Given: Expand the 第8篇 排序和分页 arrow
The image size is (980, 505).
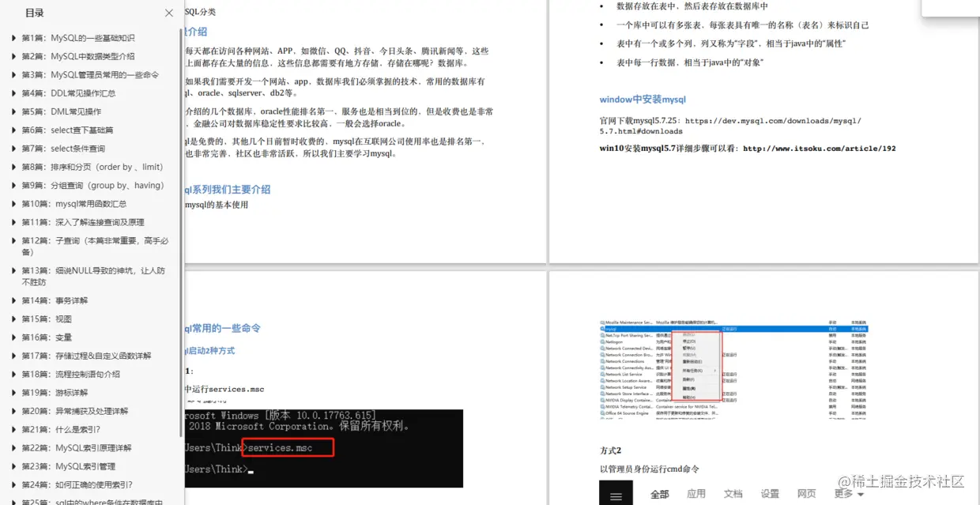Looking at the screenshot, I should (13, 167).
